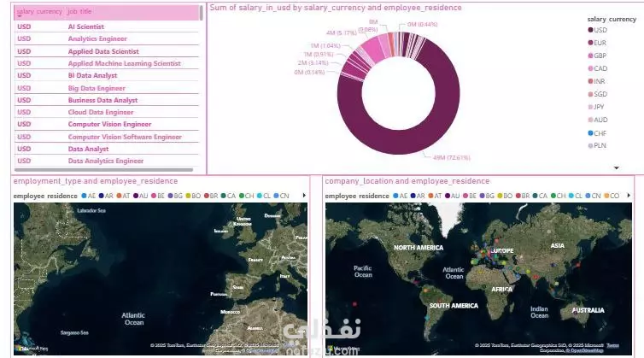644x358 pixels.
Task: Sort table by job_title column header
Action: [x=79, y=11]
